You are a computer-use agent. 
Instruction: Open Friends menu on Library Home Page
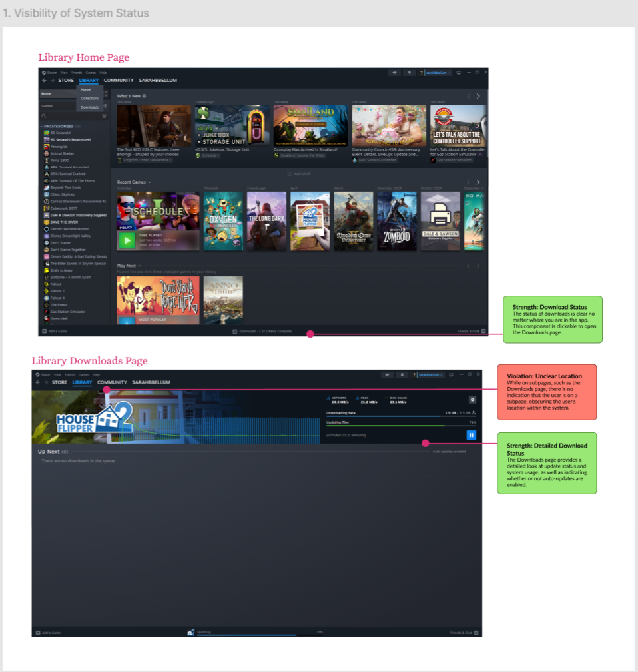[77, 73]
